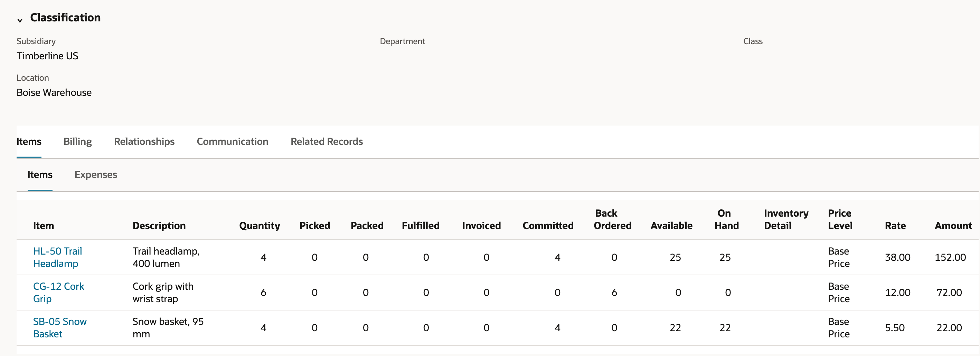Click the Back Ordered column header
Screen dimensions: 980x356
point(612,219)
